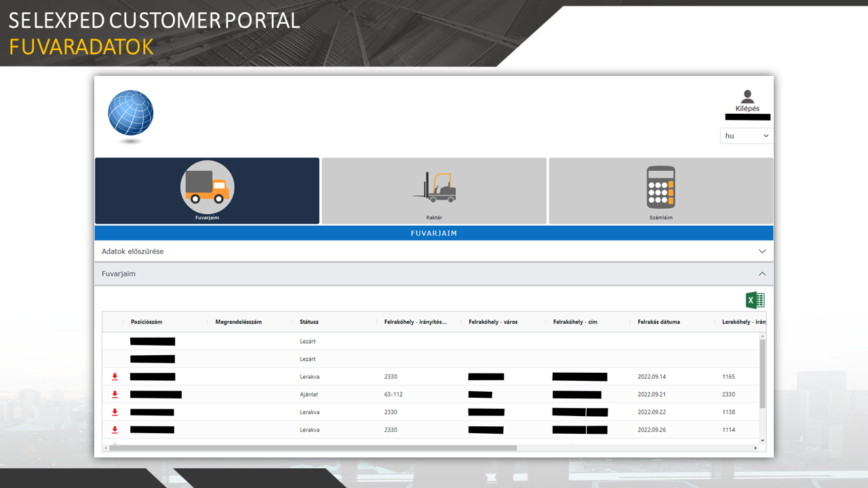Click horizontal scrollbar right arrow
This screenshot has width=868, height=488.
(x=755, y=448)
